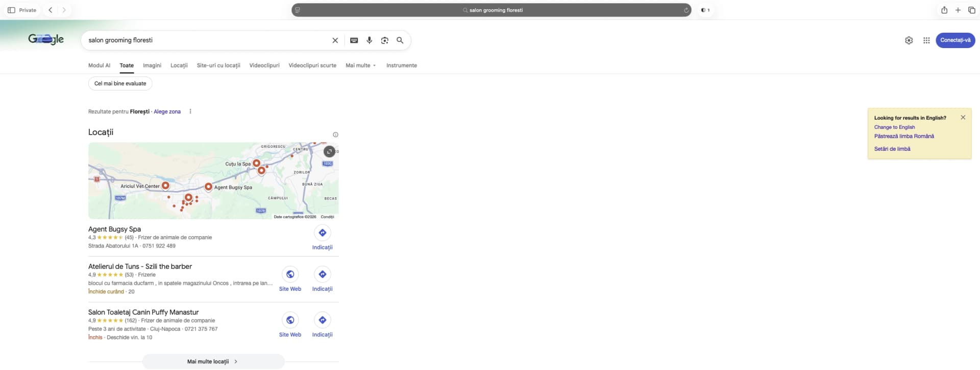Open Atelierul de Tuns - Szili listing
This screenshot has height=370, width=980.
pos(140,266)
